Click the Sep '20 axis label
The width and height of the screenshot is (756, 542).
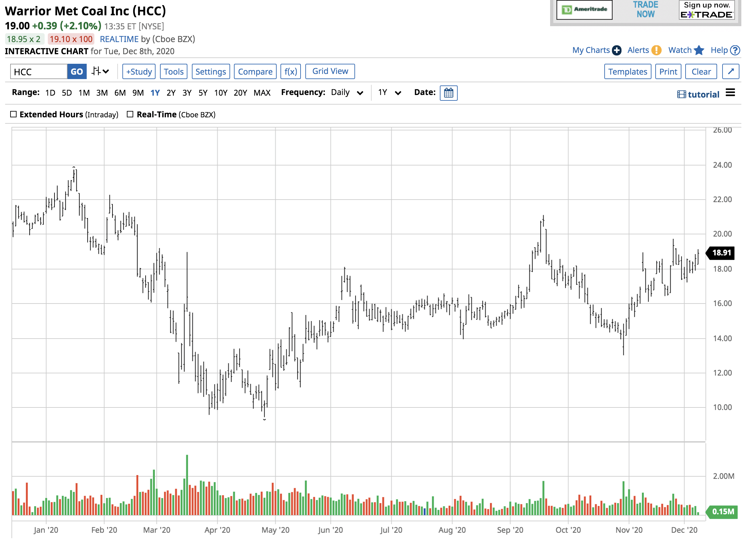tap(510, 530)
